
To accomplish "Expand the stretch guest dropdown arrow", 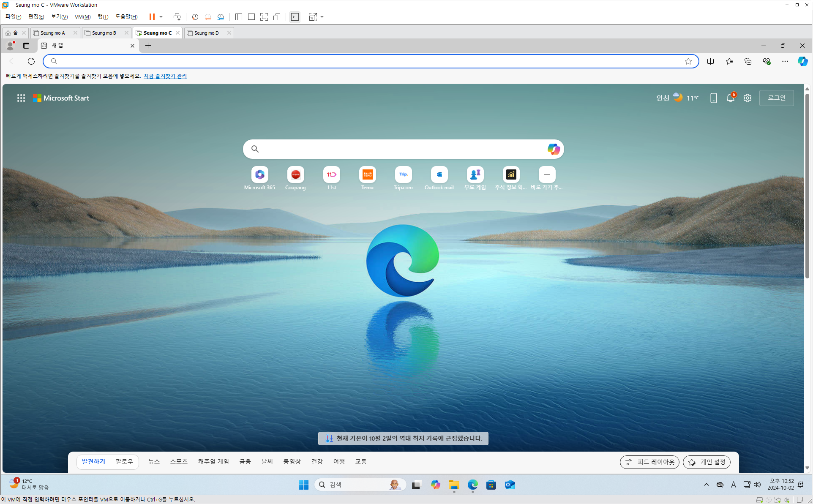I will pos(322,17).
